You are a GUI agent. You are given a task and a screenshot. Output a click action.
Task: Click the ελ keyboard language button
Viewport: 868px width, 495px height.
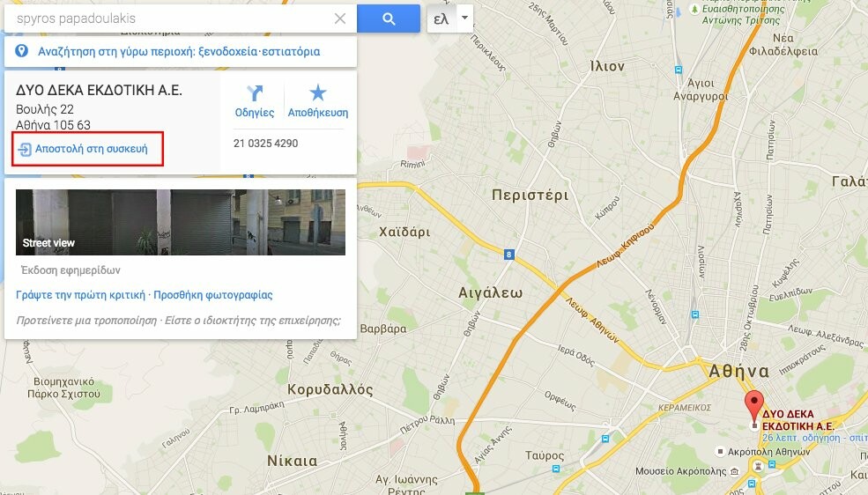tap(441, 18)
